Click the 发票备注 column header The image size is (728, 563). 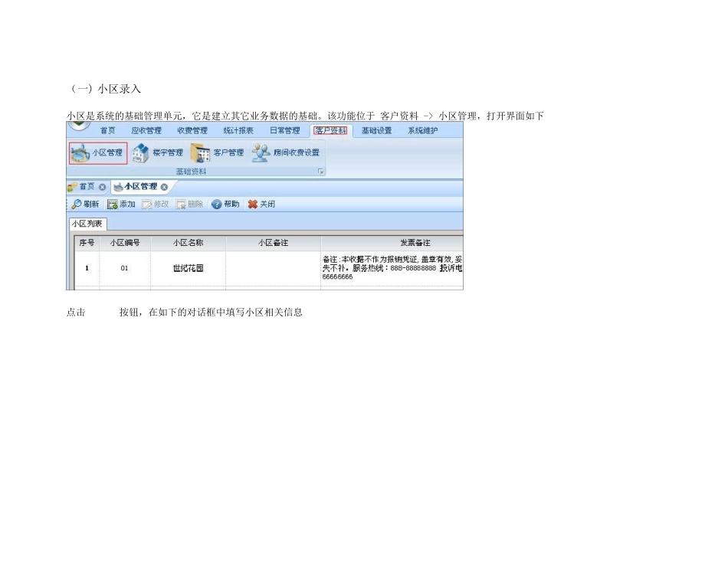coord(392,243)
